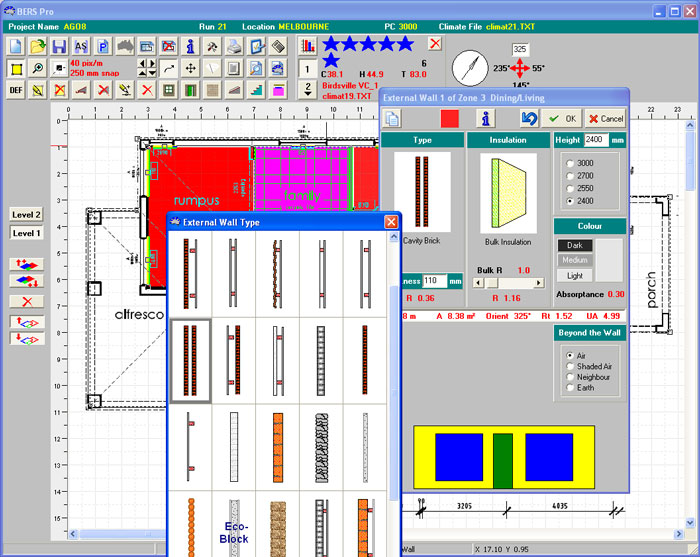Switch to Level 2 floor

click(26, 214)
